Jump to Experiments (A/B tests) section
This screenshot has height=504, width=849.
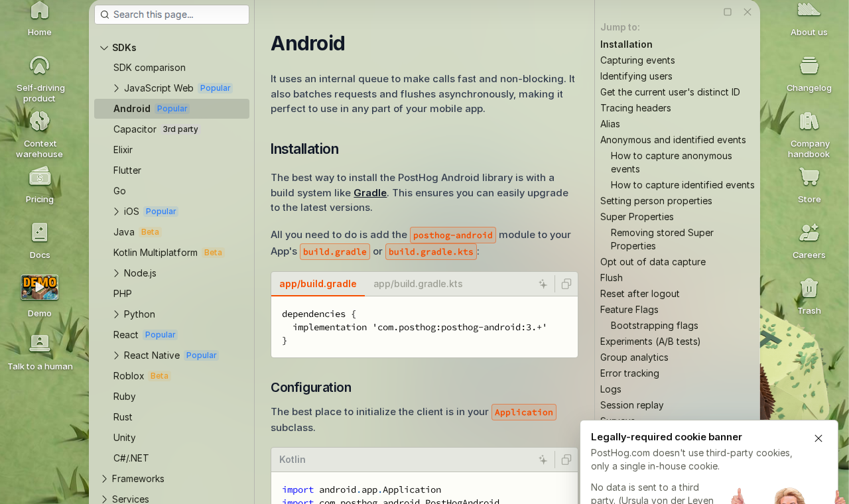point(650,342)
